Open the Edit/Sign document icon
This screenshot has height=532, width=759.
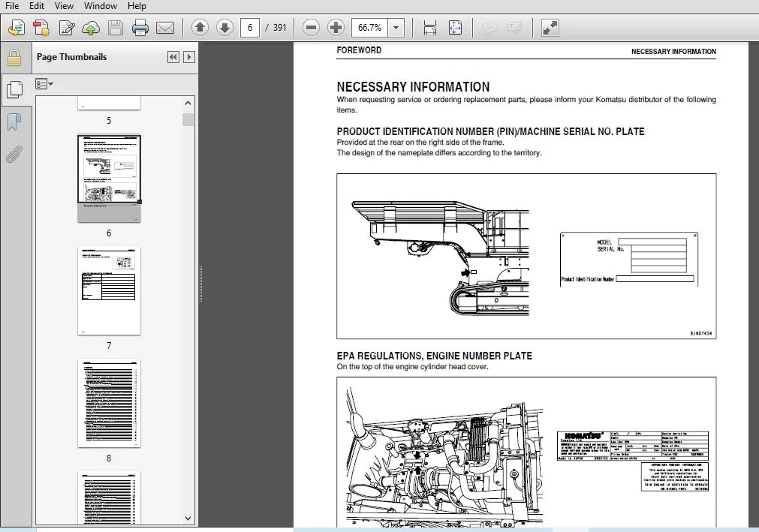point(66,28)
